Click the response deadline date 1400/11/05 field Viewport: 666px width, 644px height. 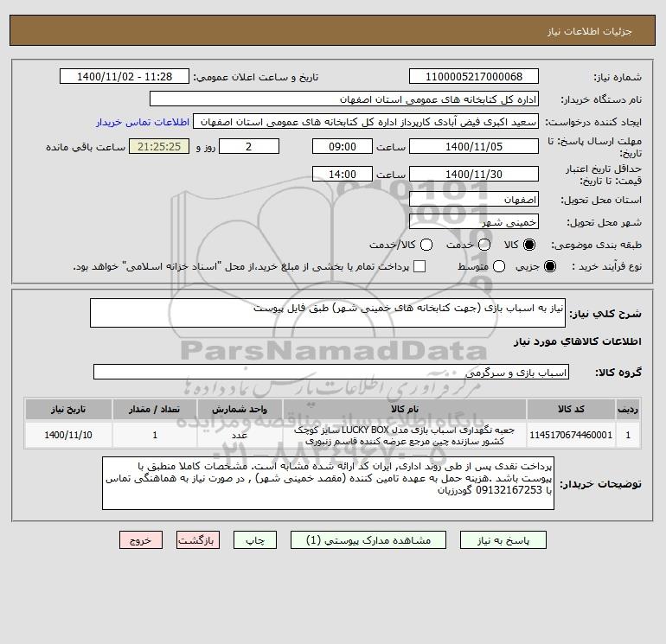tap(474, 146)
